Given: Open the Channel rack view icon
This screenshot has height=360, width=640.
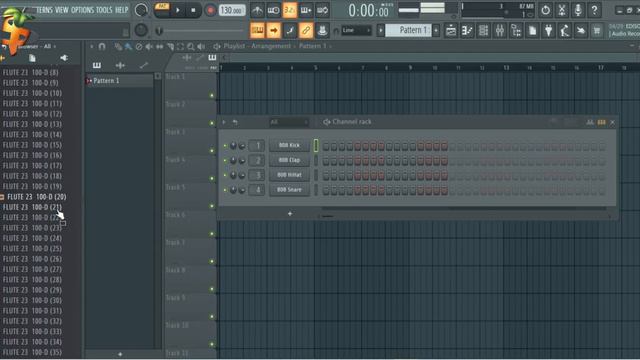Looking at the screenshot, I should click(483, 30).
